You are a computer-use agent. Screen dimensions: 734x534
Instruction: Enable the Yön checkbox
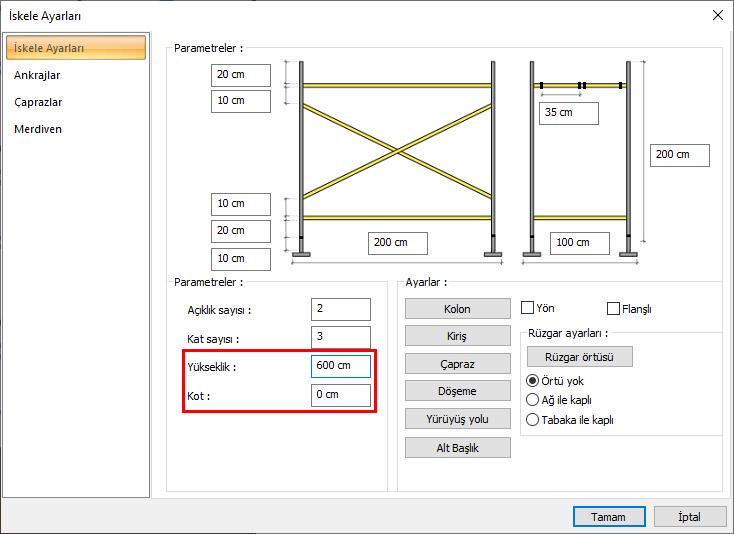pyautogui.click(x=529, y=308)
